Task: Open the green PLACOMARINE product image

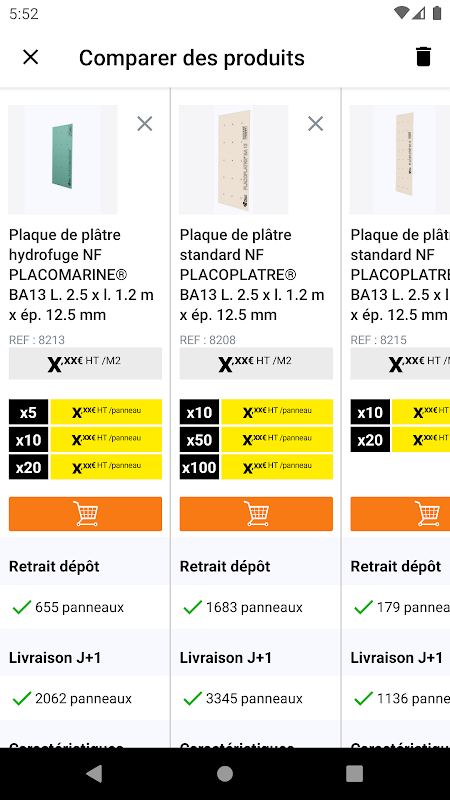Action: tap(63, 160)
